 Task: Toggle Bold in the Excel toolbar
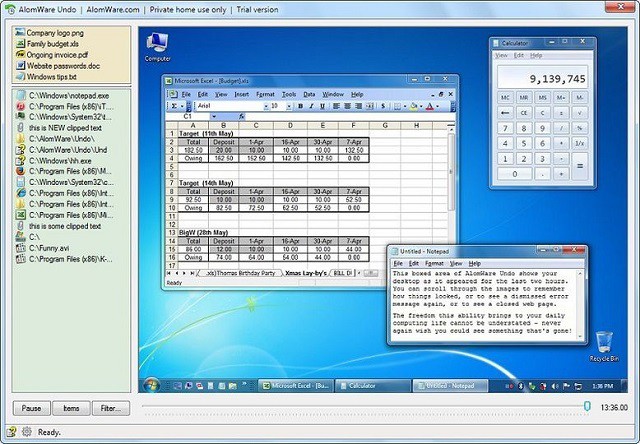point(300,106)
